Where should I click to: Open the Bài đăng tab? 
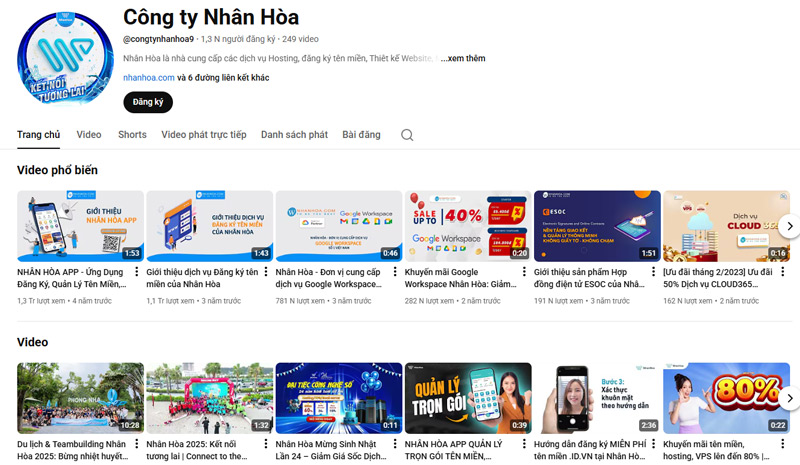[361, 135]
